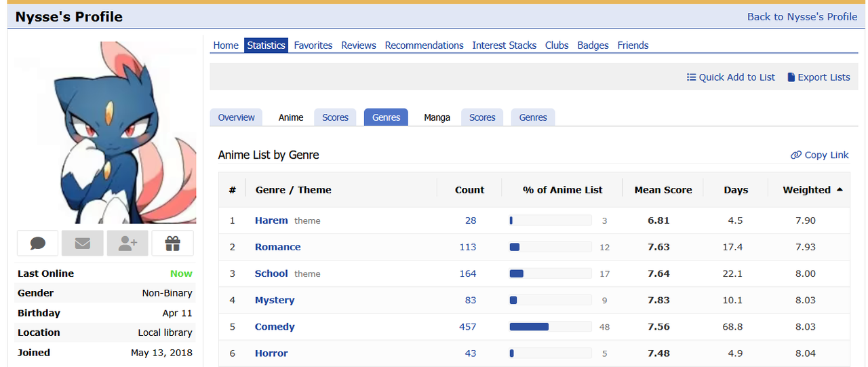The image size is (868, 367).
Task: Open the Manga Scores tab
Action: (x=482, y=117)
